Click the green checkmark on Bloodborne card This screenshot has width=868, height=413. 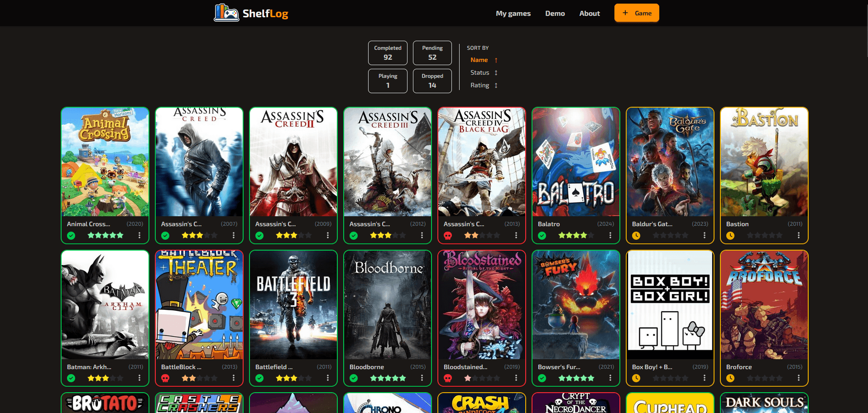pos(354,378)
